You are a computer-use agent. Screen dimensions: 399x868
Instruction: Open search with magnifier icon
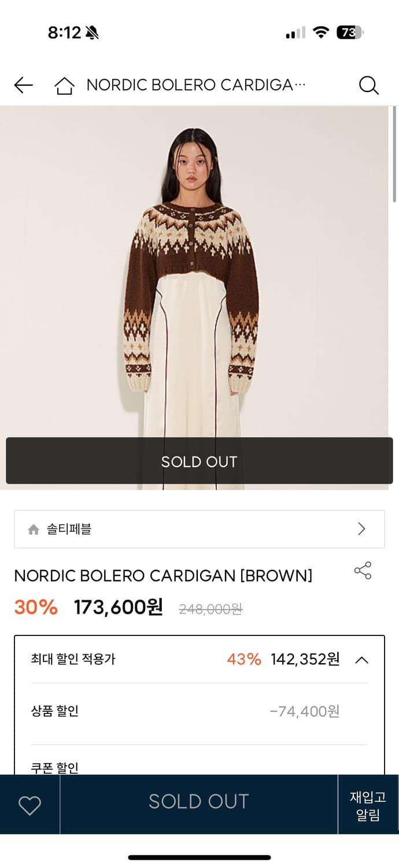[x=368, y=86]
